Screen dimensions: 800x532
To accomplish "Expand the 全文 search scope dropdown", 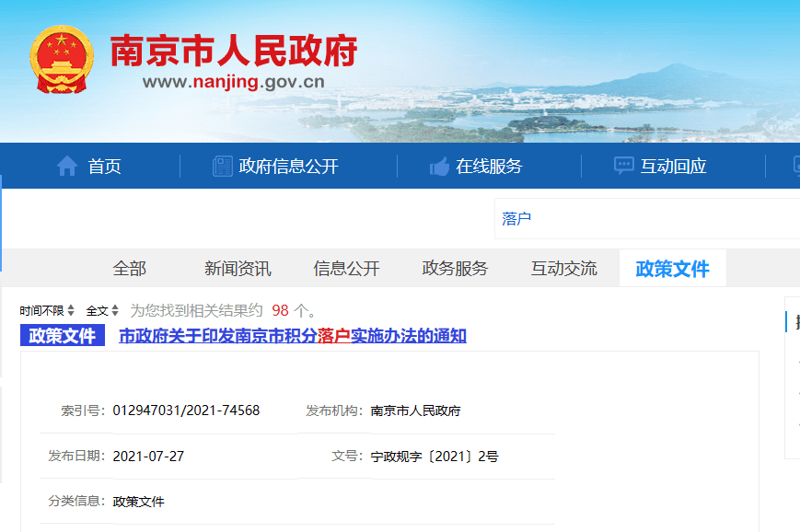I will (102, 310).
